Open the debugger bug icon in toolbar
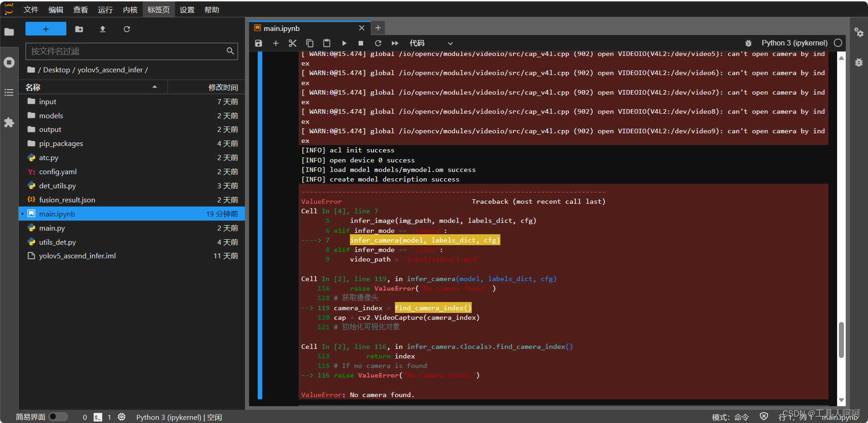The width and height of the screenshot is (868, 423). pos(748,43)
